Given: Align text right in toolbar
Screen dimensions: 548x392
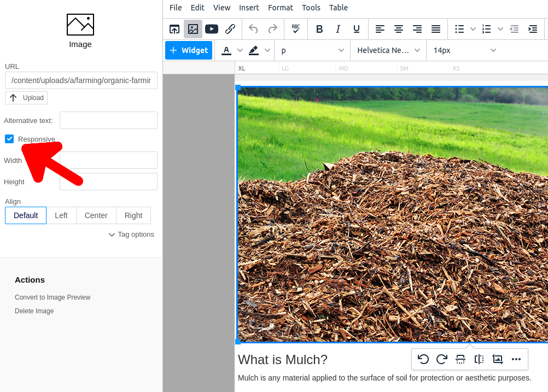Looking at the screenshot, I should tap(417, 29).
